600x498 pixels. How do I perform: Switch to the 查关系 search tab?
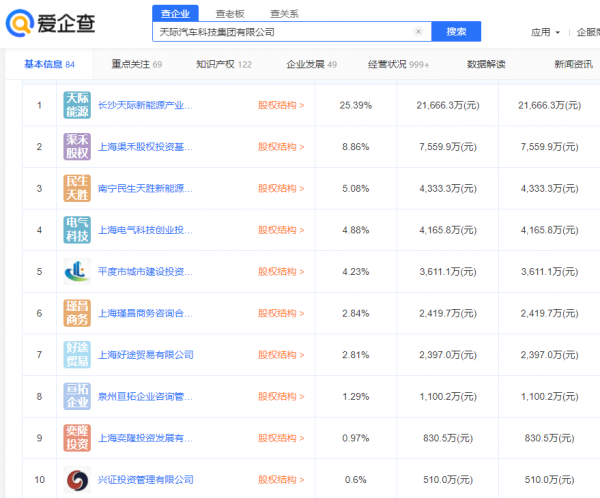[x=284, y=13]
